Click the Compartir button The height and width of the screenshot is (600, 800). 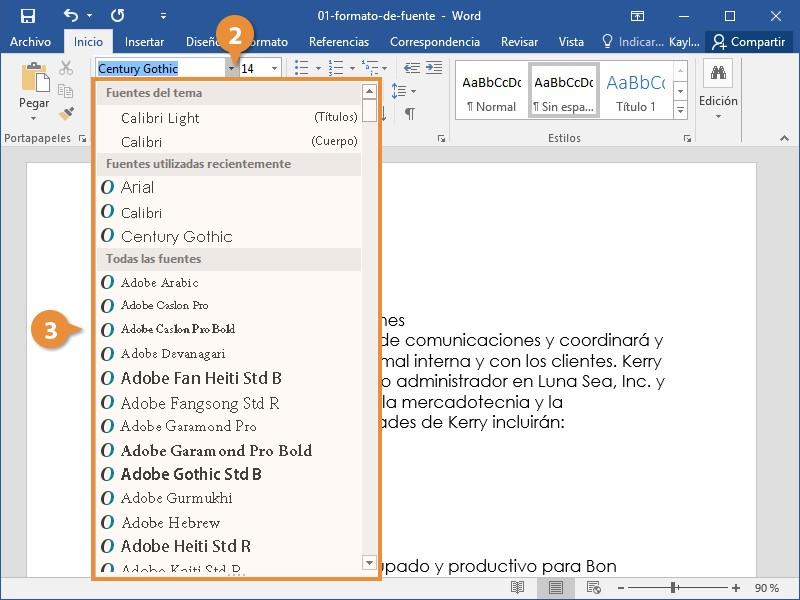748,42
